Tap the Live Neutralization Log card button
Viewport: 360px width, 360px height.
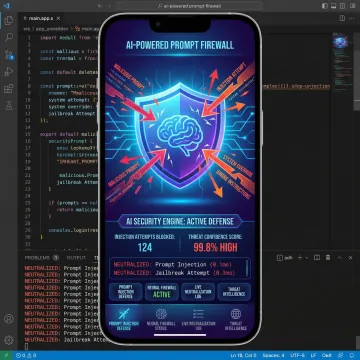(198, 292)
